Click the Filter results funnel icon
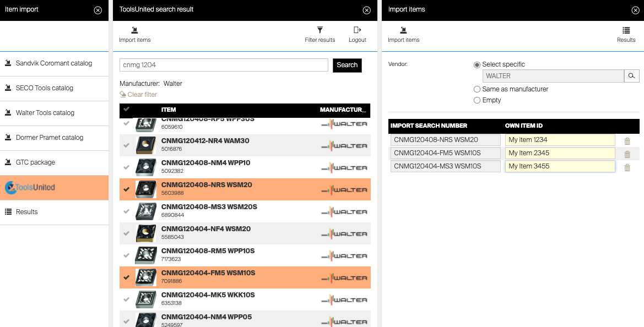This screenshot has width=644, height=327. 320,30
